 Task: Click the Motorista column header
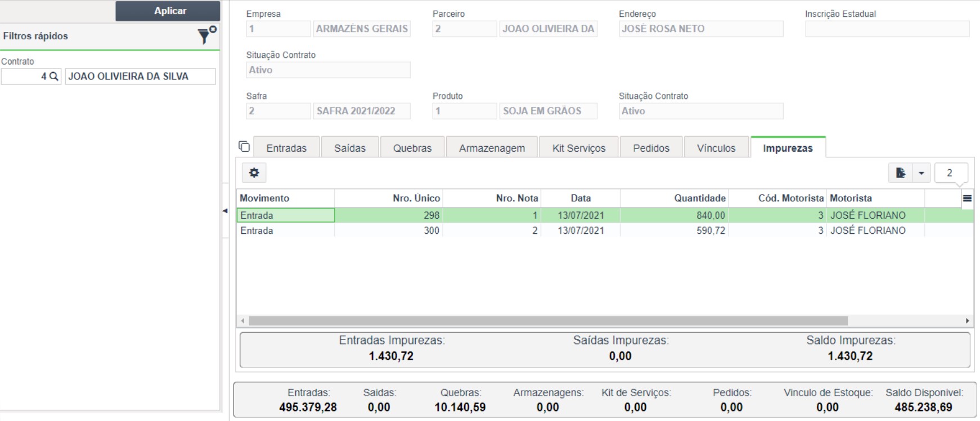click(875, 198)
